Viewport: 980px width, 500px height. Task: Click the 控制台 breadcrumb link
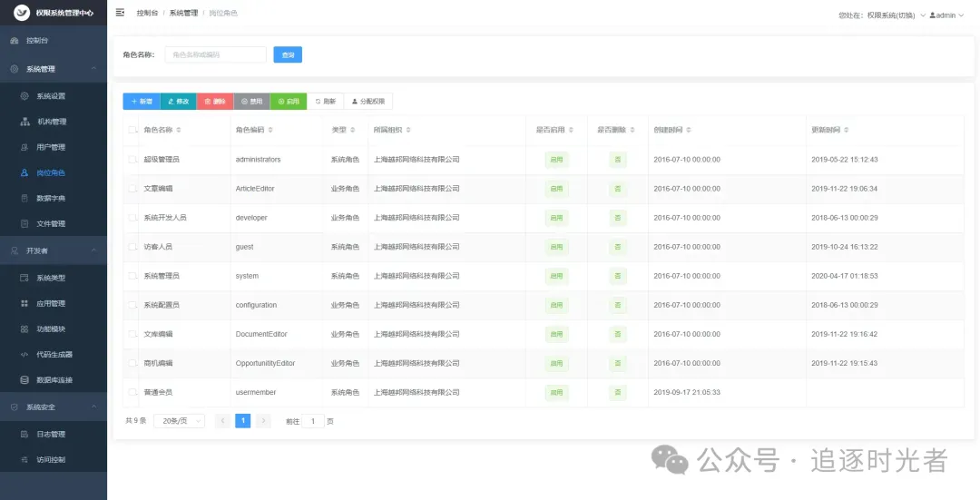point(148,13)
